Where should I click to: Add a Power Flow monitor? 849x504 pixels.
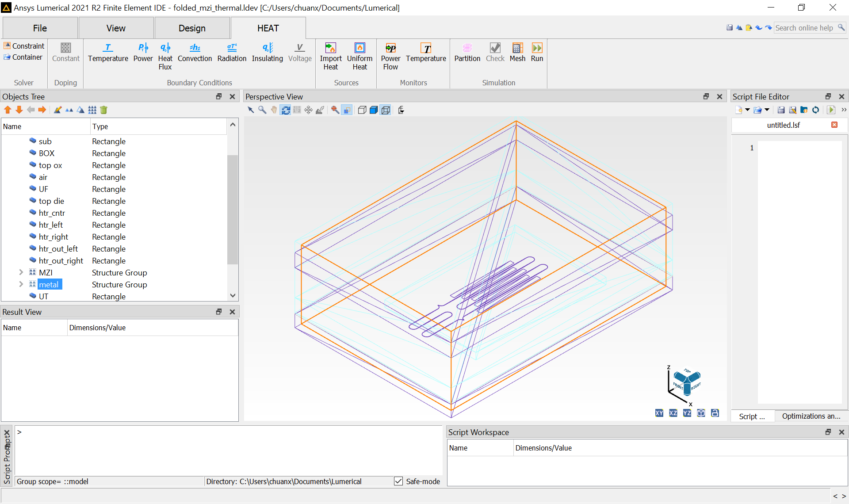point(390,57)
